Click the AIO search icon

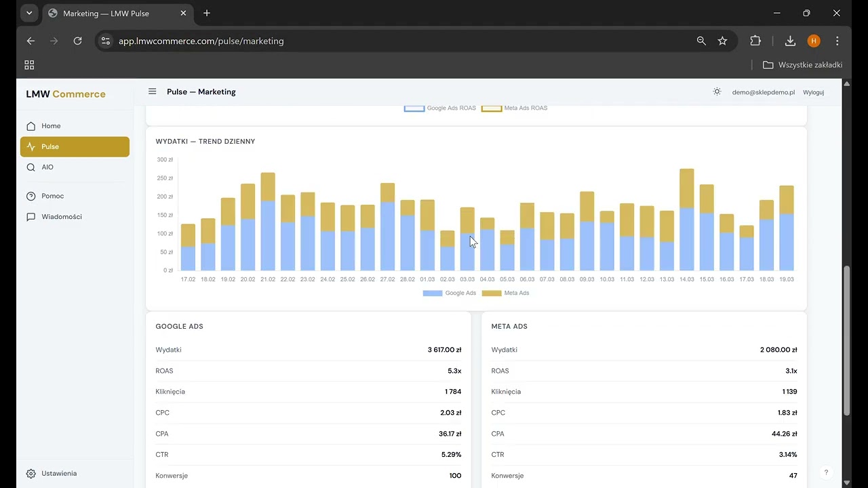pos(31,167)
